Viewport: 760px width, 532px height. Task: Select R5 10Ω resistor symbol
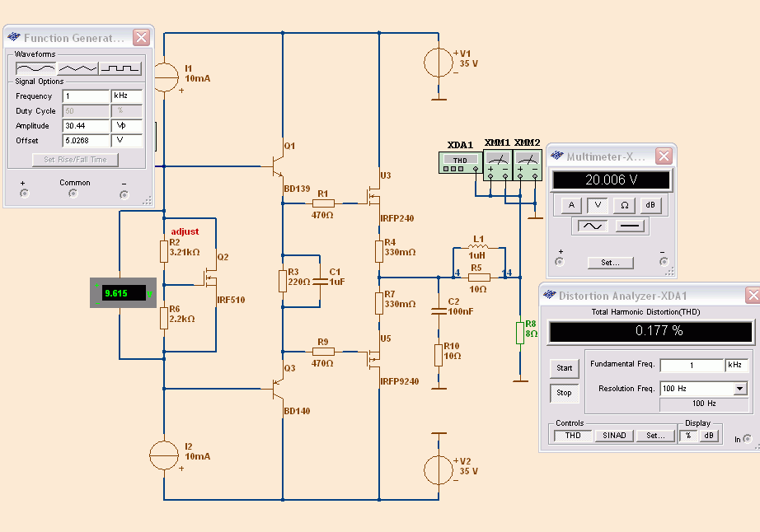coord(479,278)
